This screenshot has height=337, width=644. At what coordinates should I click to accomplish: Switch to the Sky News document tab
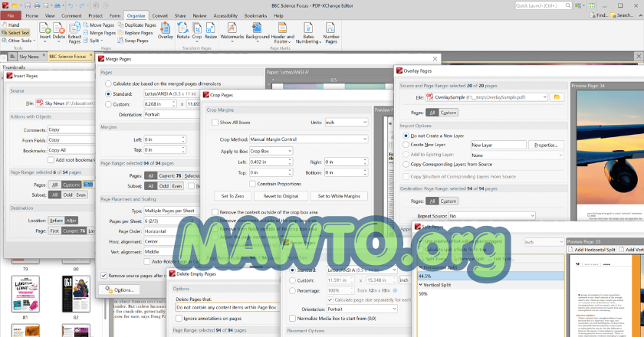coord(29,57)
